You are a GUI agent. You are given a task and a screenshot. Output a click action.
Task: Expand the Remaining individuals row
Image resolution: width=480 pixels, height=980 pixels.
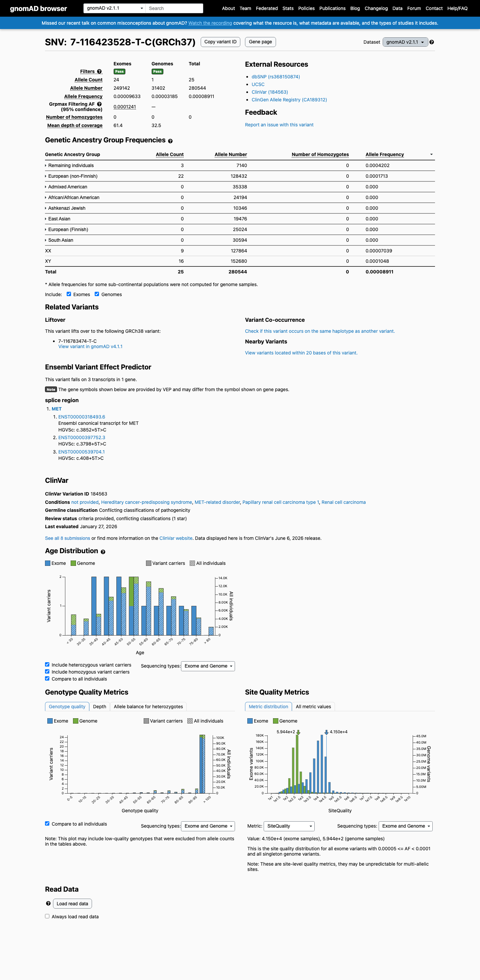(69, 165)
